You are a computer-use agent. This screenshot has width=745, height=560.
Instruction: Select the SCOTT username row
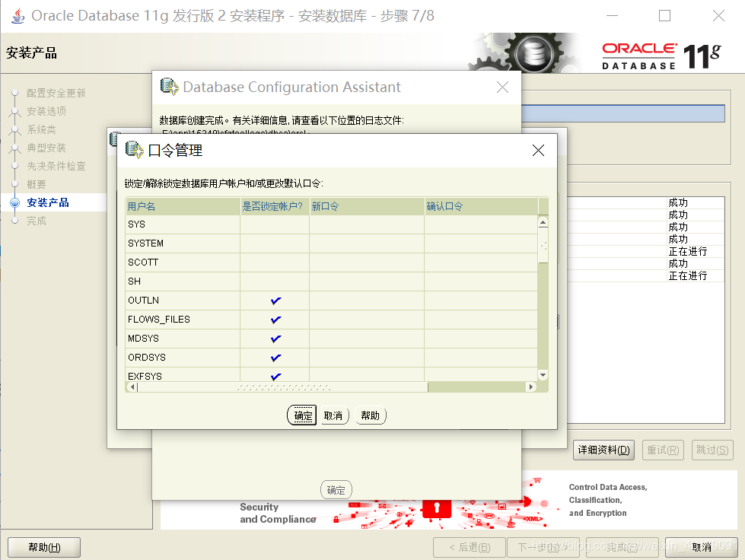coord(183,262)
